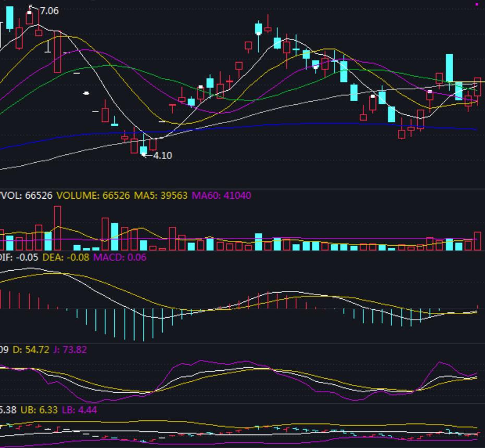
Task: Click the 7.06 high price label
Action: (x=49, y=11)
